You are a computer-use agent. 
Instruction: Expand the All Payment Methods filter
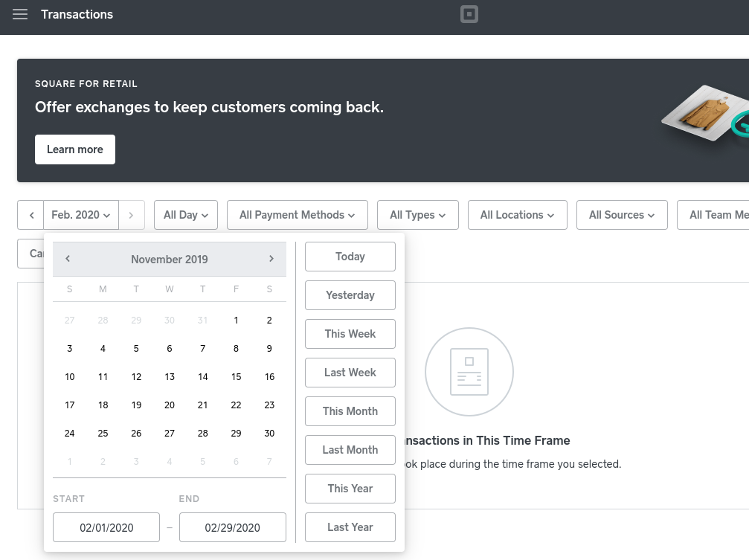[x=297, y=215]
